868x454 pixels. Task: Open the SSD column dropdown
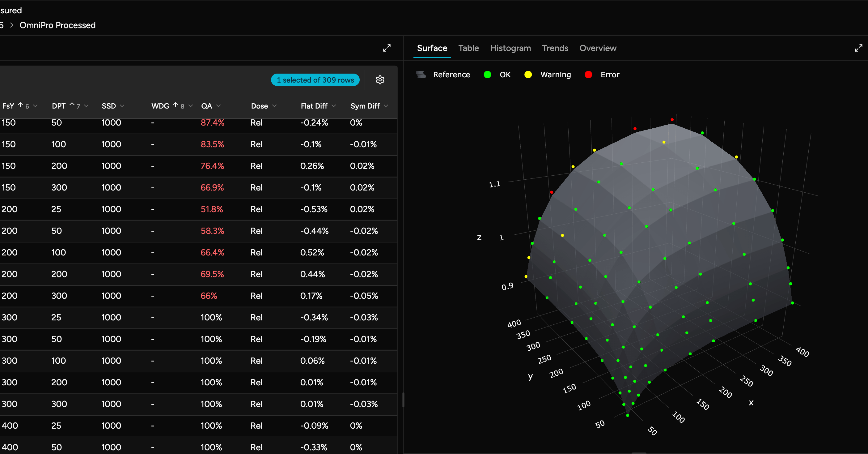pos(122,106)
